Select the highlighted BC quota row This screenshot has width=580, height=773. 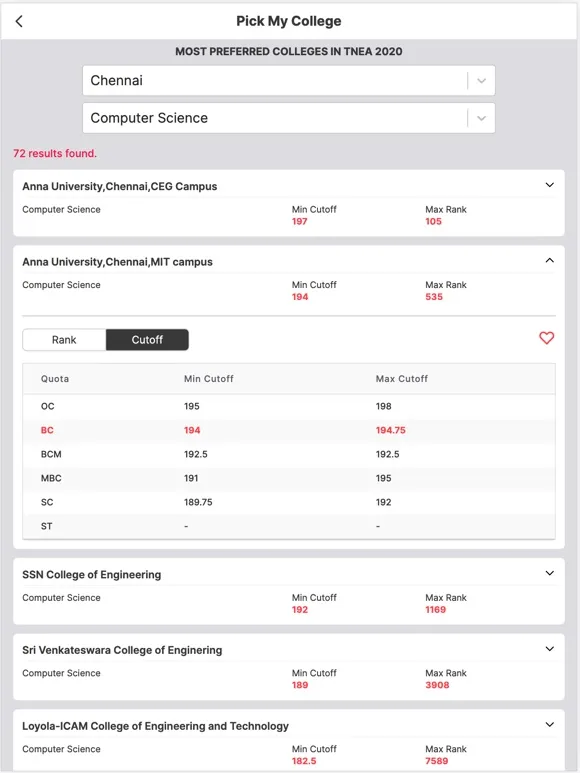click(289, 430)
